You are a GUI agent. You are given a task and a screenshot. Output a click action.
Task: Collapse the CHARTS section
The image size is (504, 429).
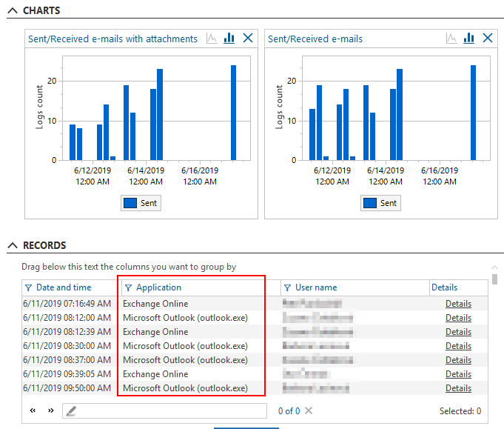pyautogui.click(x=13, y=10)
